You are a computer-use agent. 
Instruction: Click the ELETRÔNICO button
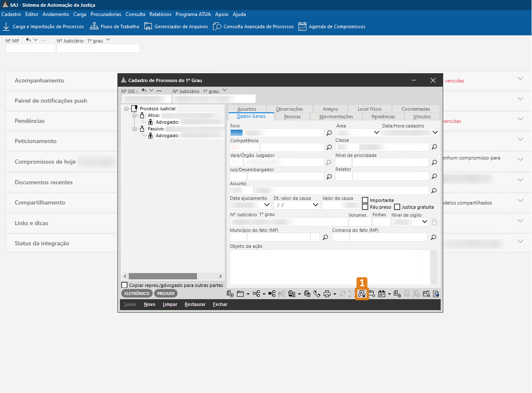[x=137, y=293]
